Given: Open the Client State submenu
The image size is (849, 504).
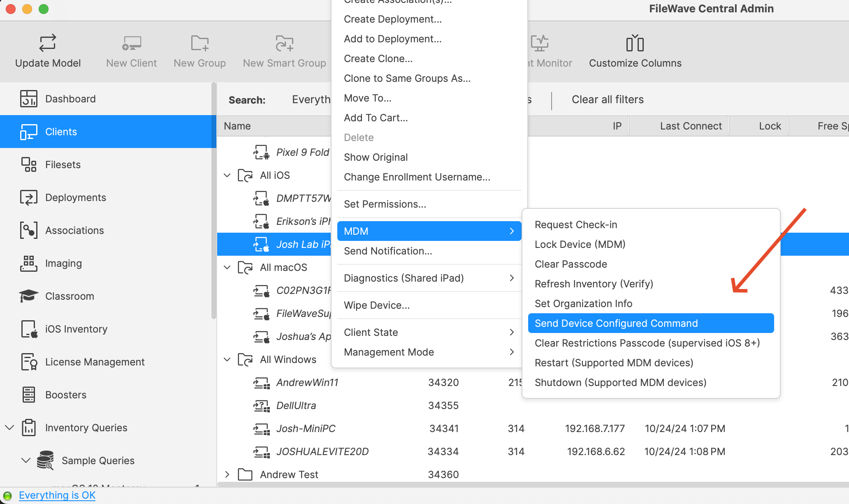Looking at the screenshot, I should [x=429, y=333].
